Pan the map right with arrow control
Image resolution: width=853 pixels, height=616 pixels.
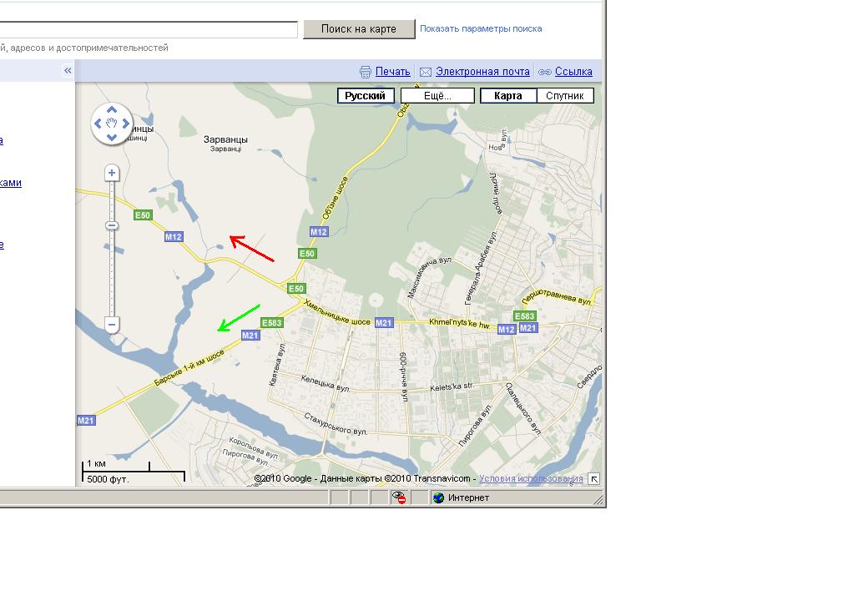pos(126,124)
